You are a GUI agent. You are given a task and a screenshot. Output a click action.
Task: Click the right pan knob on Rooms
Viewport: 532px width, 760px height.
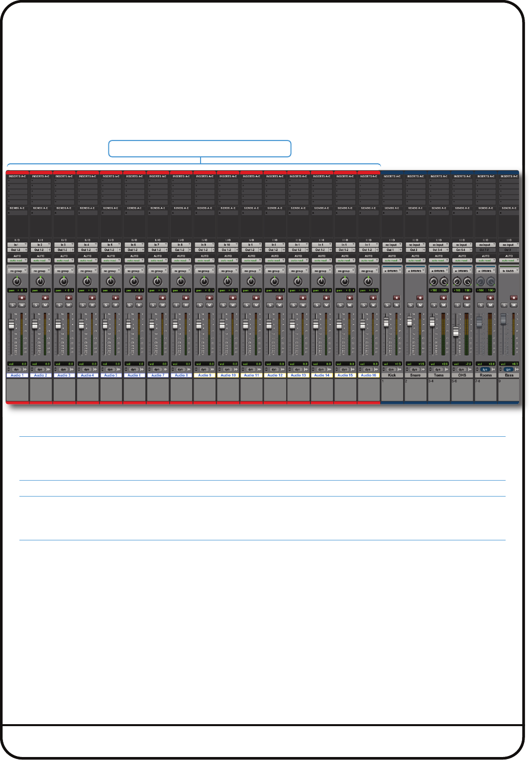[491, 282]
